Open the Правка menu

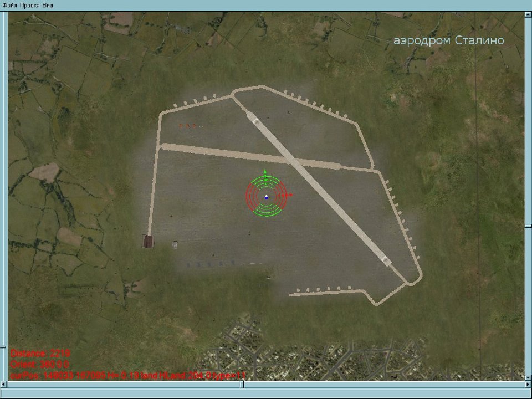click(29, 6)
